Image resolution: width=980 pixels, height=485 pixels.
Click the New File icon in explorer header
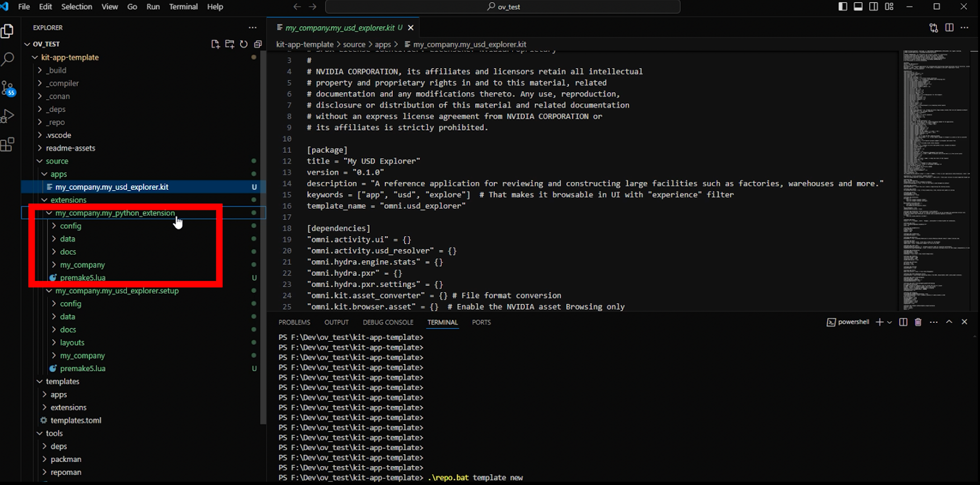pyautogui.click(x=215, y=44)
